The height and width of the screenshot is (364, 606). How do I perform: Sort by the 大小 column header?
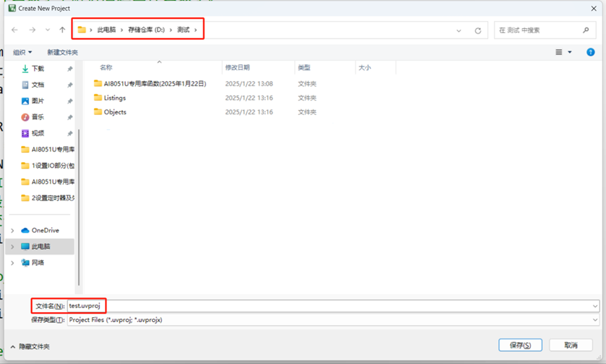point(365,67)
